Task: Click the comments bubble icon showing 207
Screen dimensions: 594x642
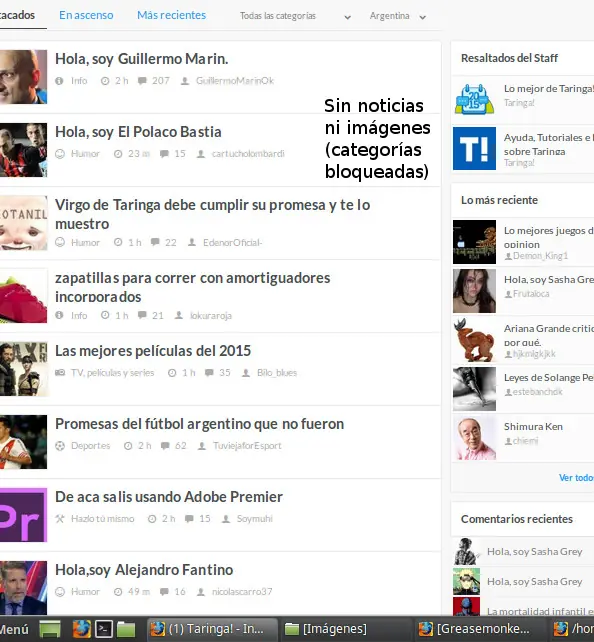Action: point(142,81)
